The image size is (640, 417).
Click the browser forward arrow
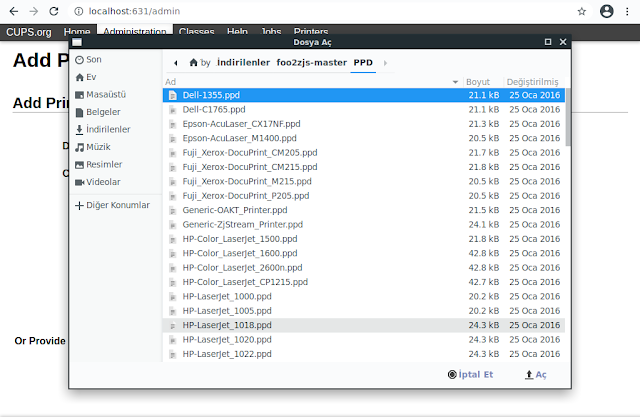[34, 11]
